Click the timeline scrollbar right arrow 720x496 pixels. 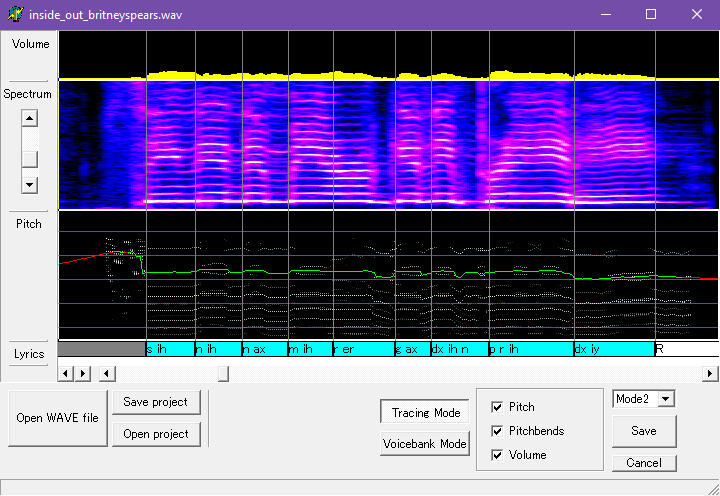click(x=710, y=373)
